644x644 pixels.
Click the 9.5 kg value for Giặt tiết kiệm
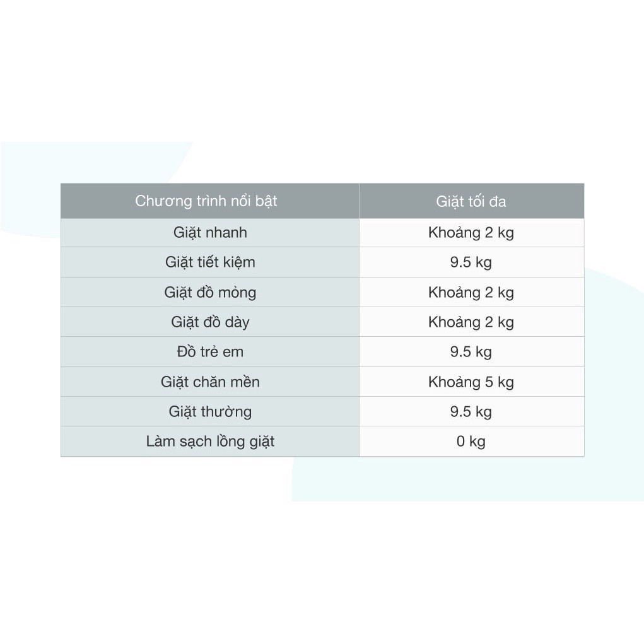tap(471, 262)
